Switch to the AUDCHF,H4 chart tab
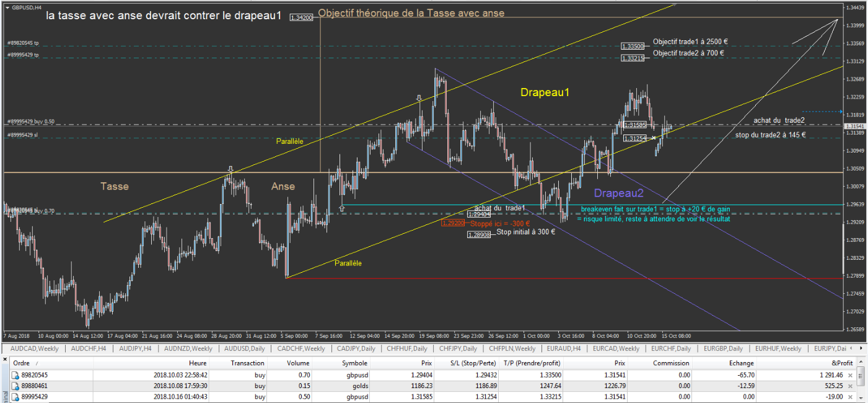 [x=89, y=348]
